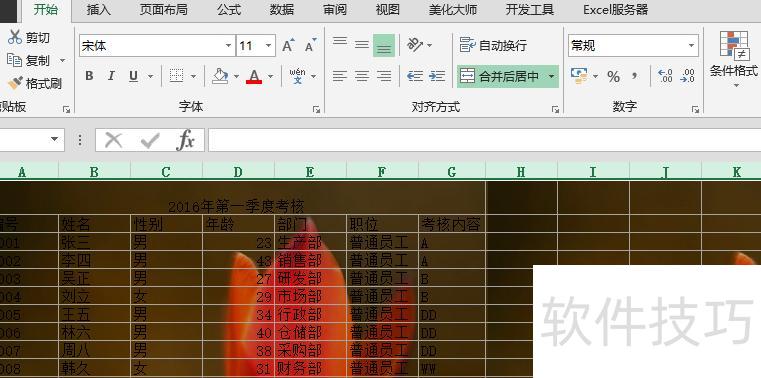Toggle underline formatting (U)
The width and height of the screenshot is (761, 378).
[133, 76]
